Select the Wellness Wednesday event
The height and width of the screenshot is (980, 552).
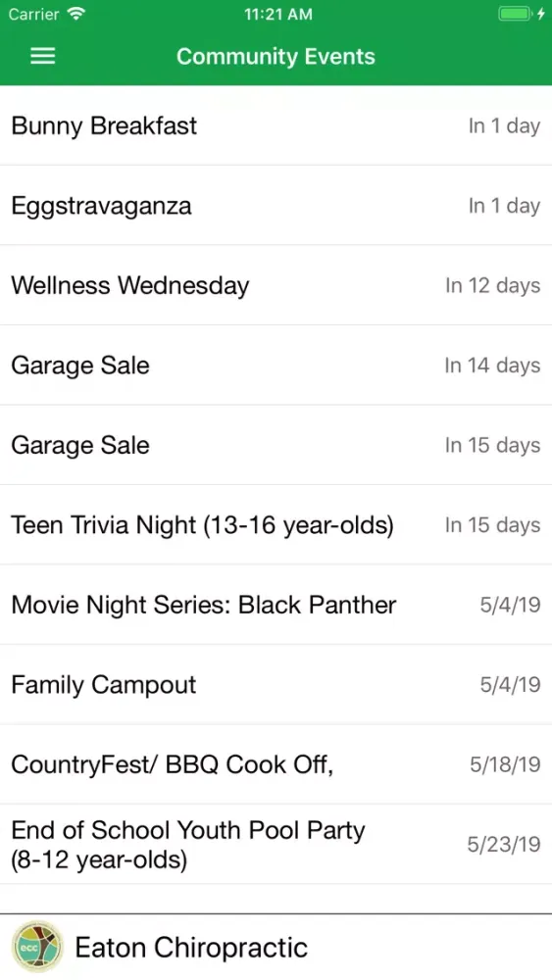276,285
